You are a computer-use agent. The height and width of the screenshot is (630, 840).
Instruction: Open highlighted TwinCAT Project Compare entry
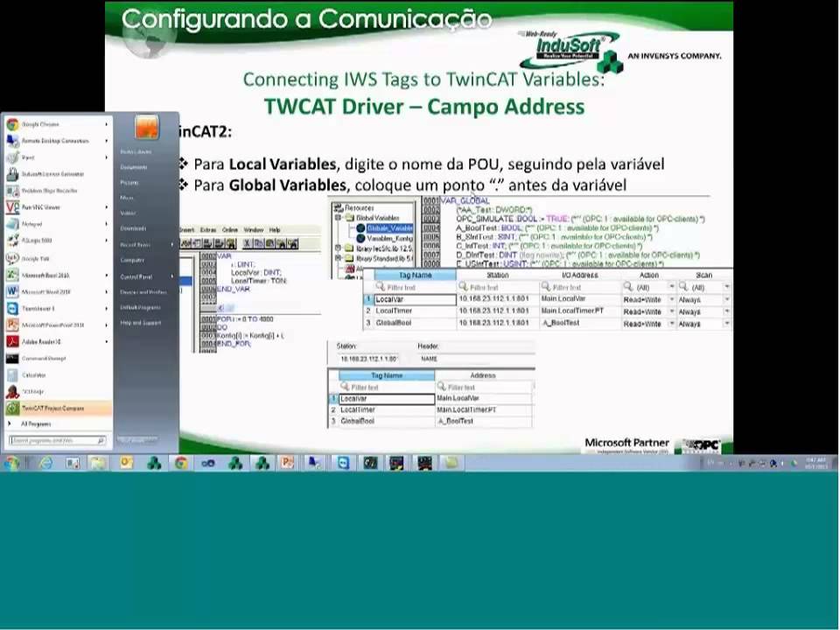click(58, 409)
